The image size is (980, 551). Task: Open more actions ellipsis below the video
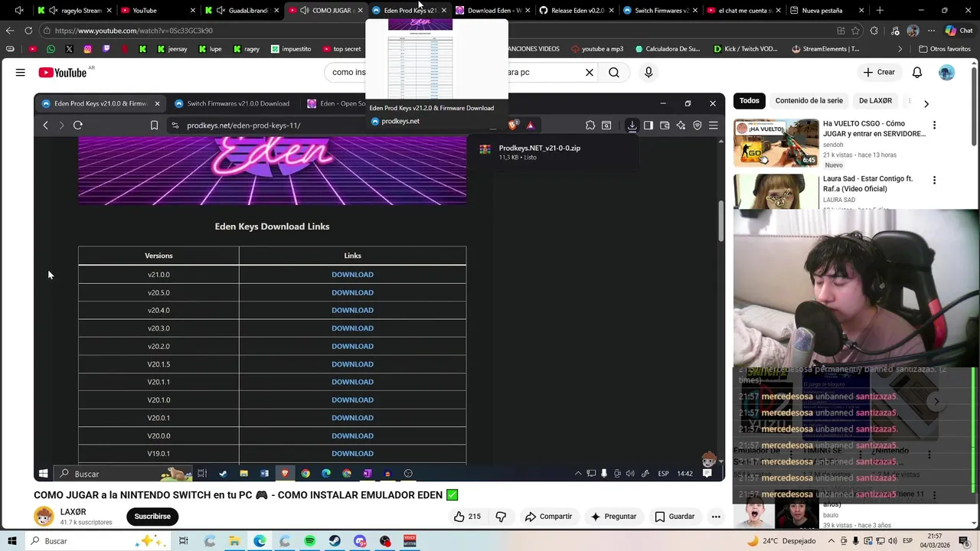(716, 517)
